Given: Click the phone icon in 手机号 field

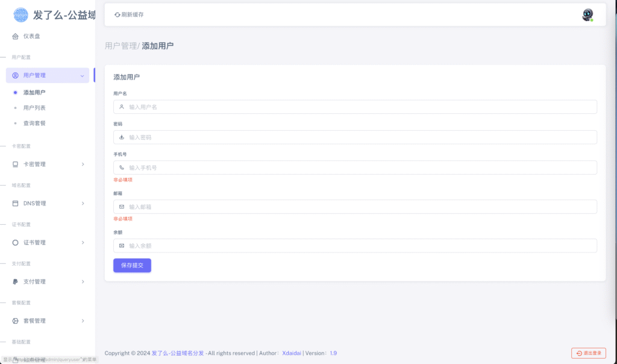Looking at the screenshot, I should point(122,168).
